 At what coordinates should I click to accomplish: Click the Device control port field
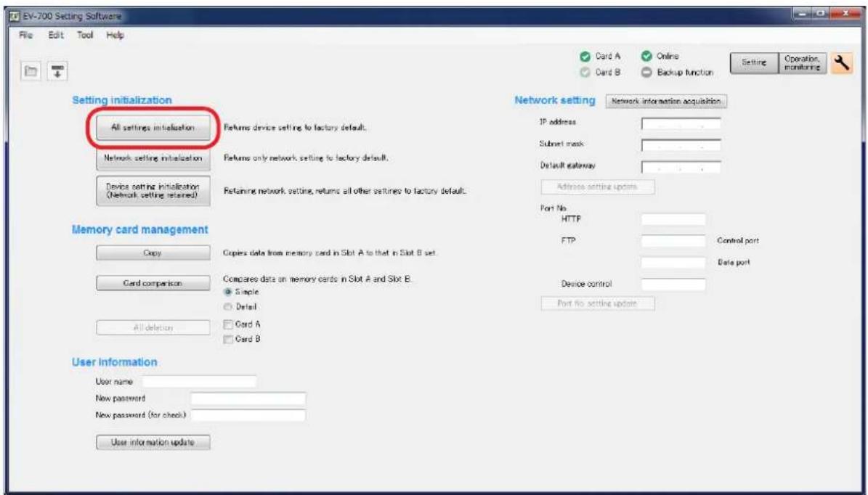673,285
